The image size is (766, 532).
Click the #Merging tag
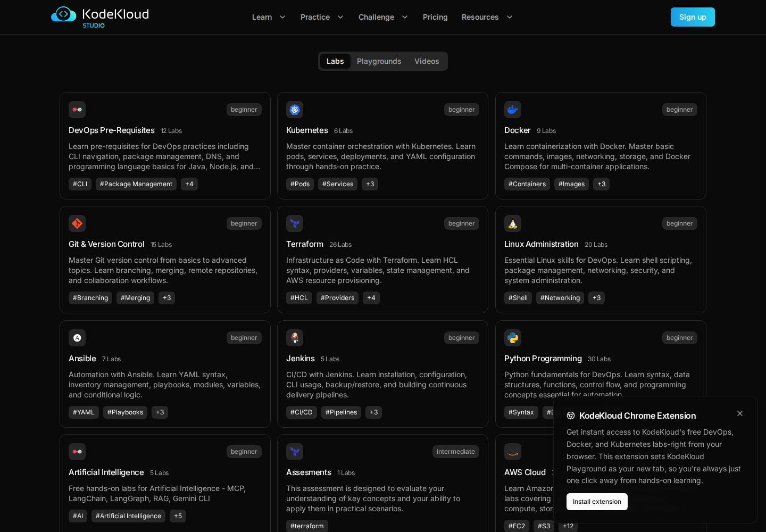135,298
